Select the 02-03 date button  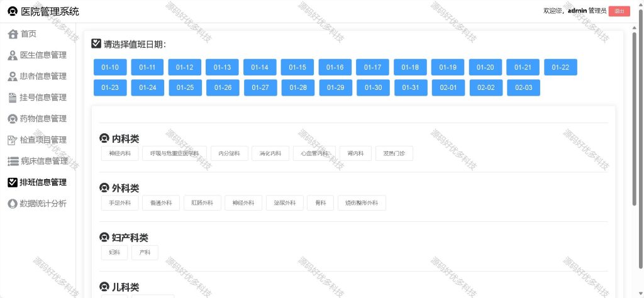523,88
